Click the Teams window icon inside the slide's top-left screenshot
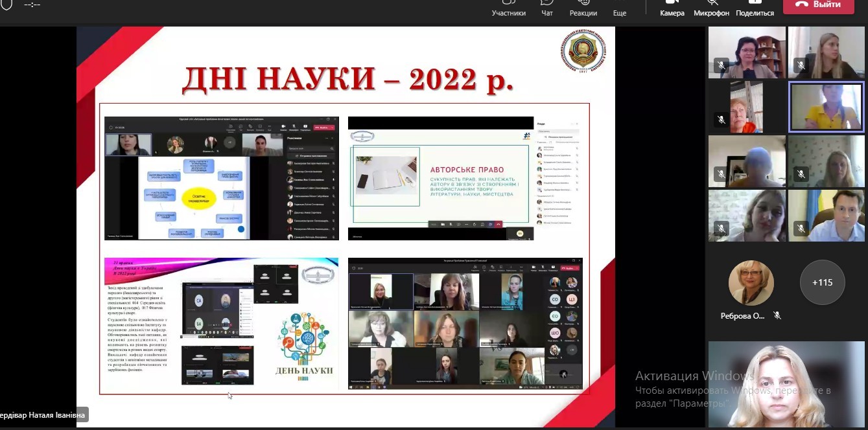Image resolution: width=868 pixels, height=430 pixels. click(111, 127)
